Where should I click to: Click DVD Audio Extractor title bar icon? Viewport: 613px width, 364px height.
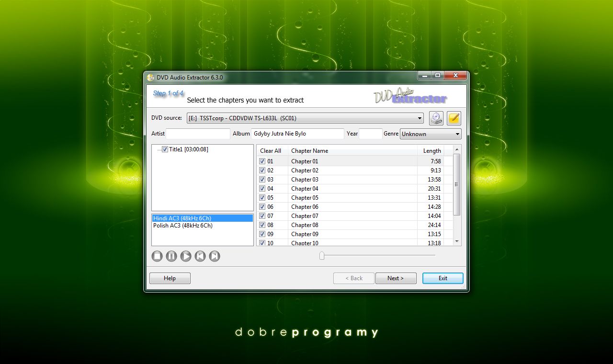(x=150, y=78)
